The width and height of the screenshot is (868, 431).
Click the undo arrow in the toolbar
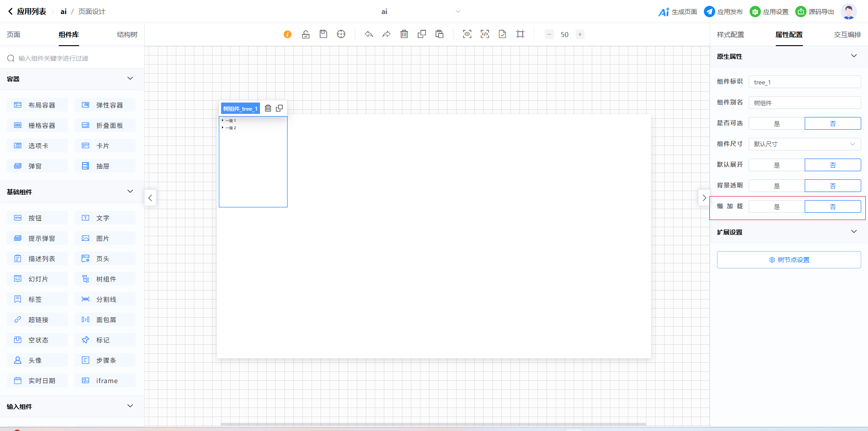[369, 34]
